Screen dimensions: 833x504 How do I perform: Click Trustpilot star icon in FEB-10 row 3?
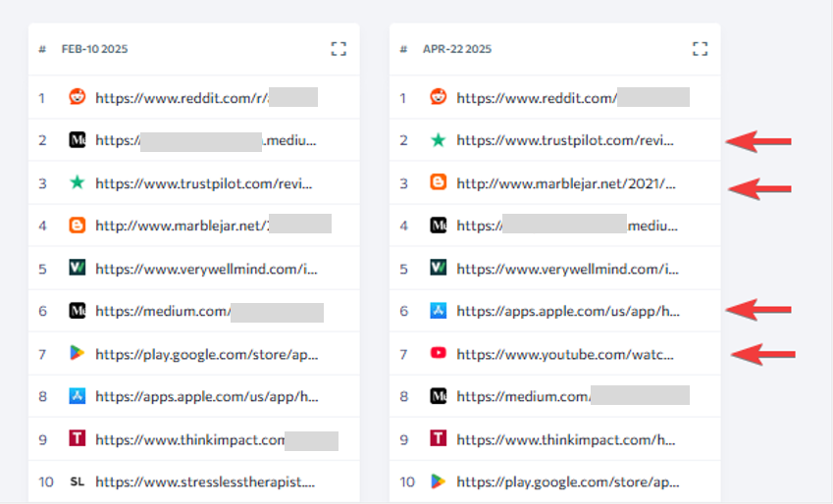(78, 182)
